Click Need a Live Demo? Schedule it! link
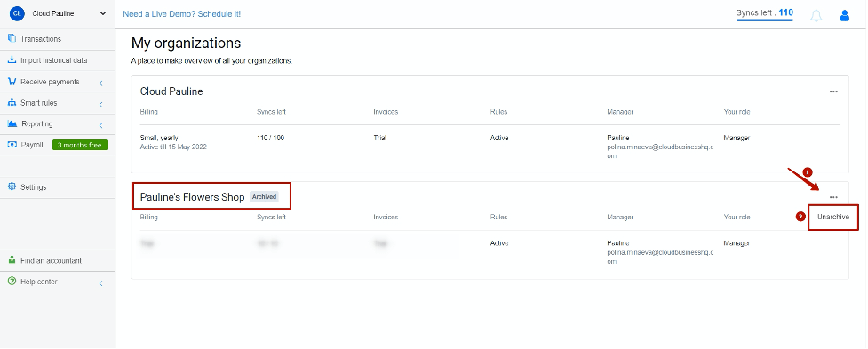The width and height of the screenshot is (868, 349). (x=181, y=14)
